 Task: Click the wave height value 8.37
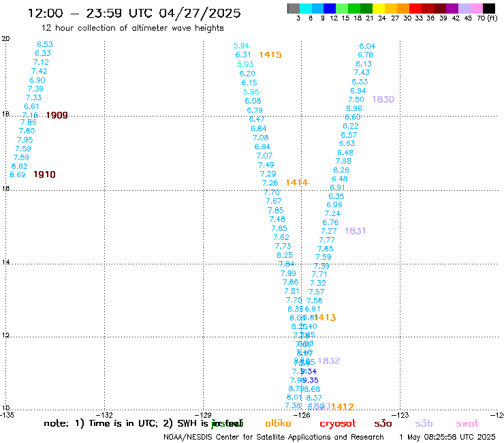(314, 398)
